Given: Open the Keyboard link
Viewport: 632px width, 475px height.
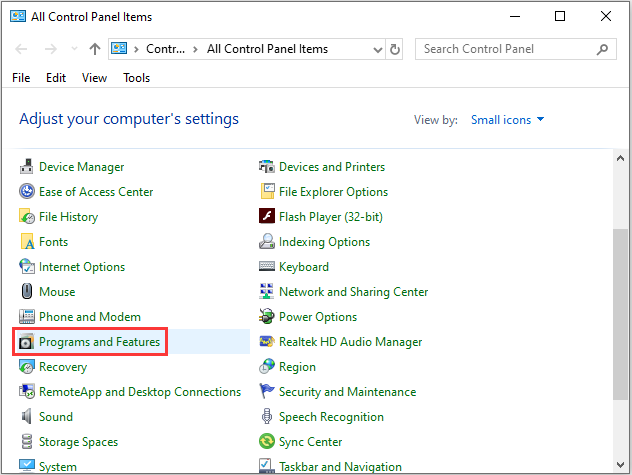Looking at the screenshot, I should (x=304, y=267).
